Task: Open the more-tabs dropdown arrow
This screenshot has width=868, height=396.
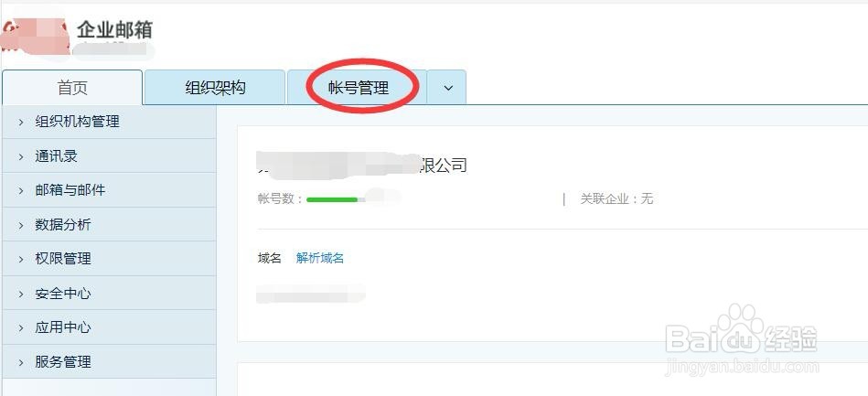Action: (448, 88)
